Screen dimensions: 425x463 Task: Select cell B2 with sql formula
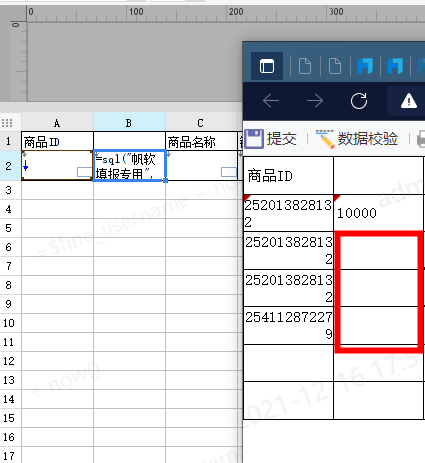tap(130, 166)
